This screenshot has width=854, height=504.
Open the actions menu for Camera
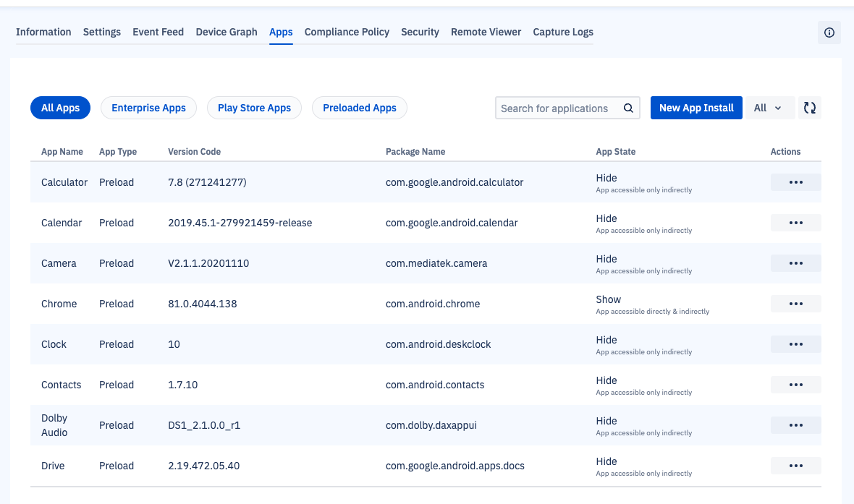[x=795, y=263]
